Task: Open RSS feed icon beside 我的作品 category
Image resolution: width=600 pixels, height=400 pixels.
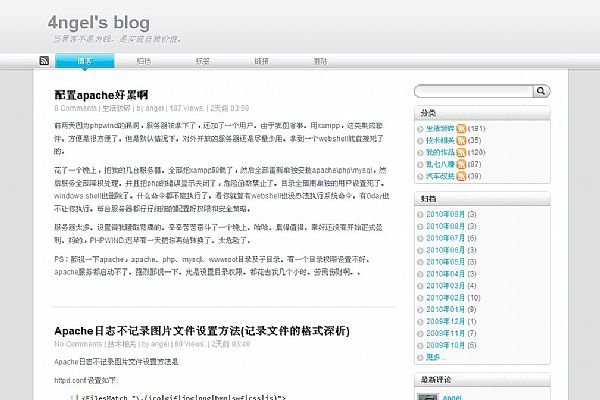Action: pos(460,152)
